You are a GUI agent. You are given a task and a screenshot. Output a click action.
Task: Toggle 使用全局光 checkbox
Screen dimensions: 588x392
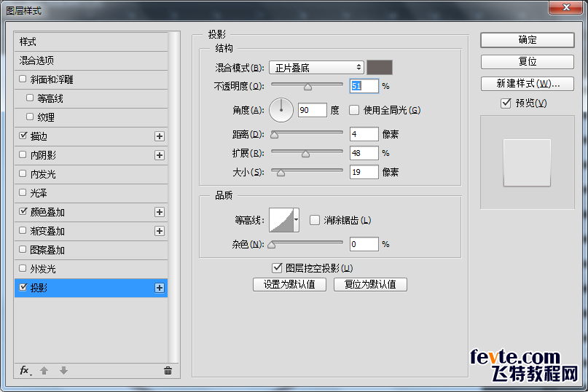point(354,110)
